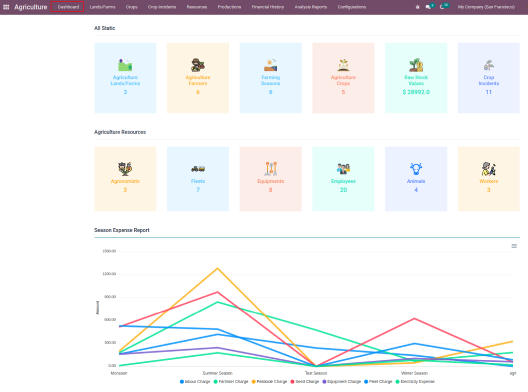
Task: Toggle the Electricity Expense legend series
Action: 415,382
